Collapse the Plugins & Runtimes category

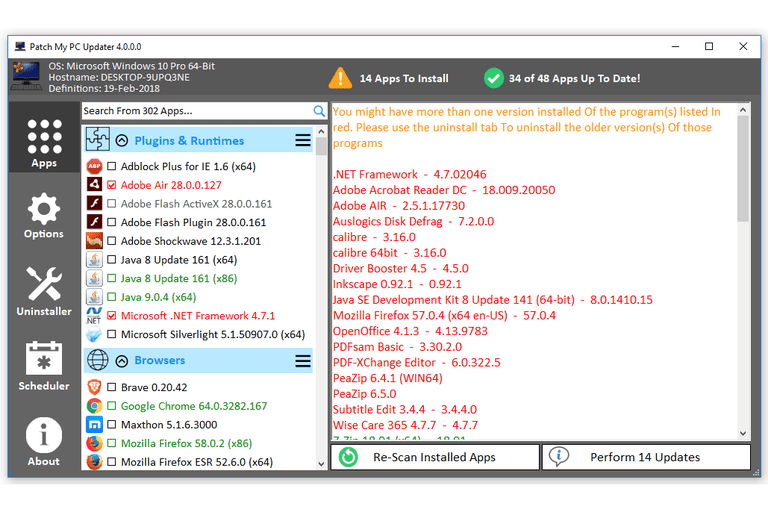(122, 141)
